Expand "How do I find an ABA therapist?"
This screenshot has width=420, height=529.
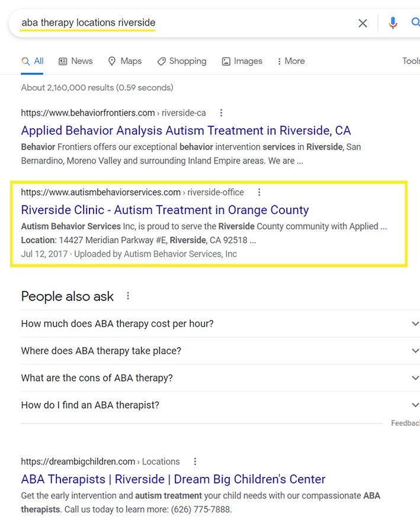(x=415, y=405)
